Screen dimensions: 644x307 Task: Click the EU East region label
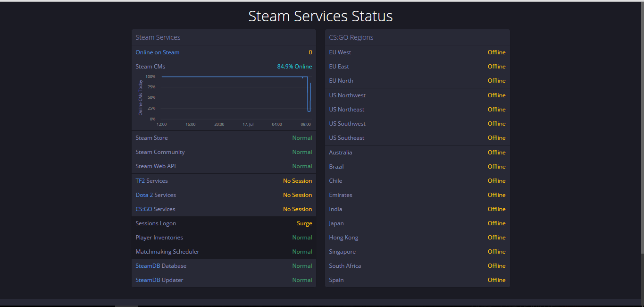tap(339, 67)
